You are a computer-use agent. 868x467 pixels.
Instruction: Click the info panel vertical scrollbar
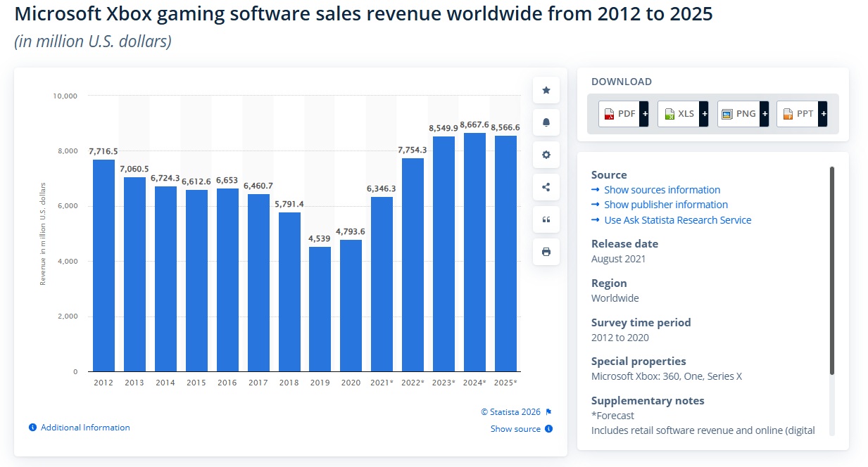[831, 271]
